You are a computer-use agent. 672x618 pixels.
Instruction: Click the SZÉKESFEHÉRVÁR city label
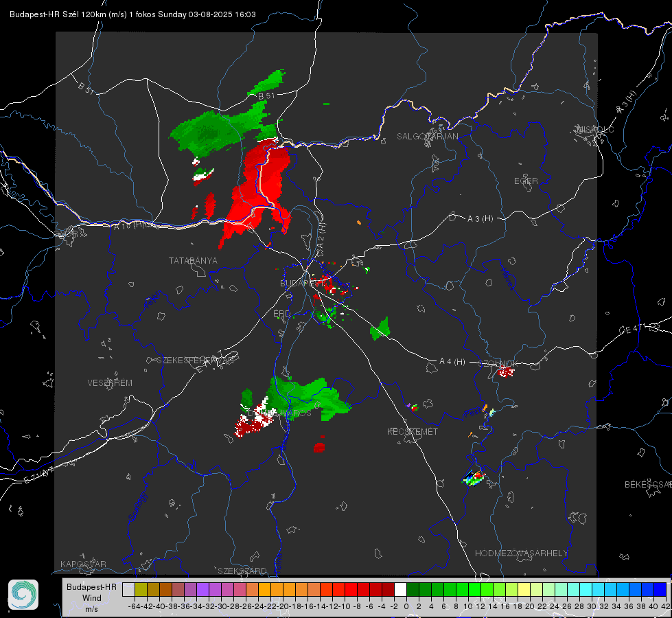(196, 360)
